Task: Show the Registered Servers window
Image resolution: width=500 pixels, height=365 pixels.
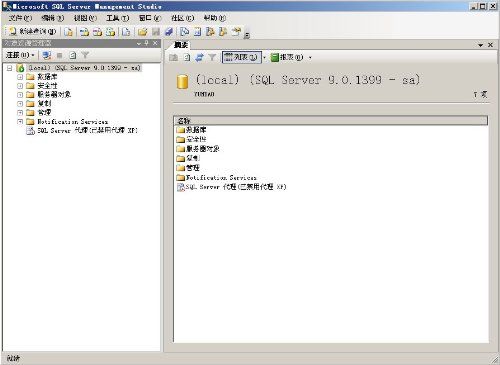Action: point(184,32)
